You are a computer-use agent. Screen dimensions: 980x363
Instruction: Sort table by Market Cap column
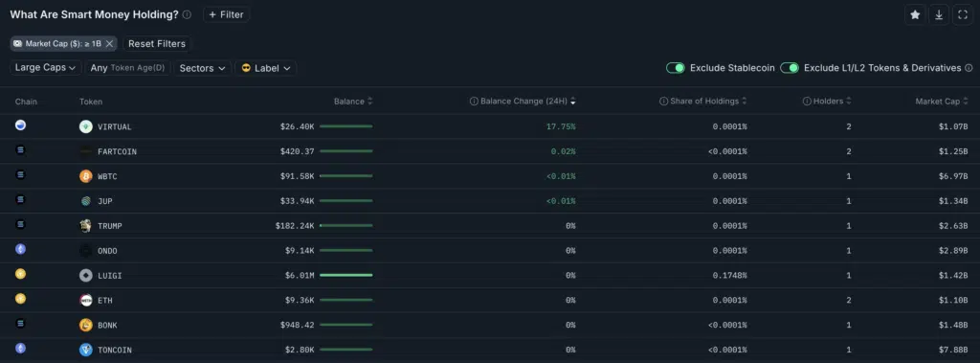click(942, 102)
